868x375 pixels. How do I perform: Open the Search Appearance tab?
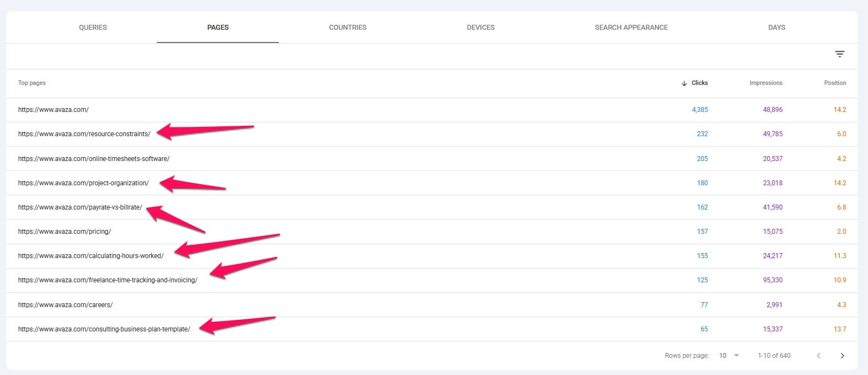[631, 27]
